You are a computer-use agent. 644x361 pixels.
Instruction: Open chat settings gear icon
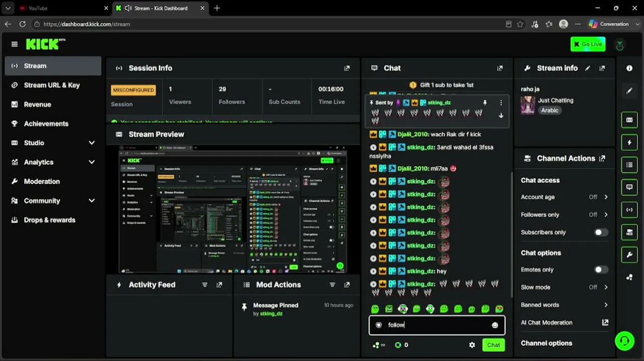pyautogui.click(x=472, y=345)
